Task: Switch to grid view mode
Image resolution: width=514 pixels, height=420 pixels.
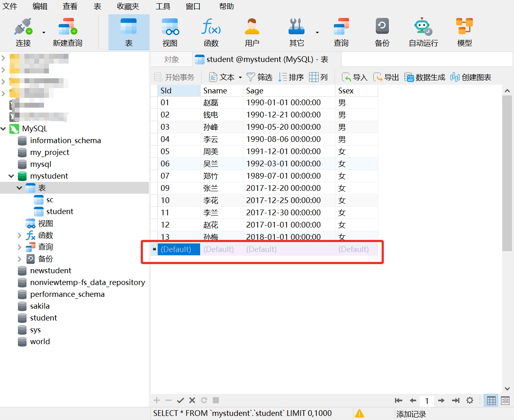Action: point(491,400)
